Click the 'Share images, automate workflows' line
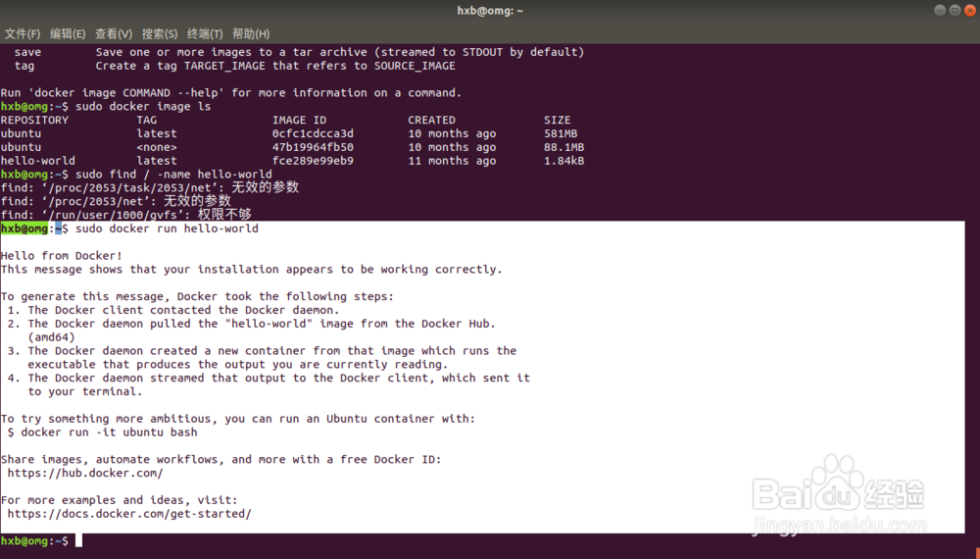This screenshot has width=980, height=559. (x=221, y=459)
